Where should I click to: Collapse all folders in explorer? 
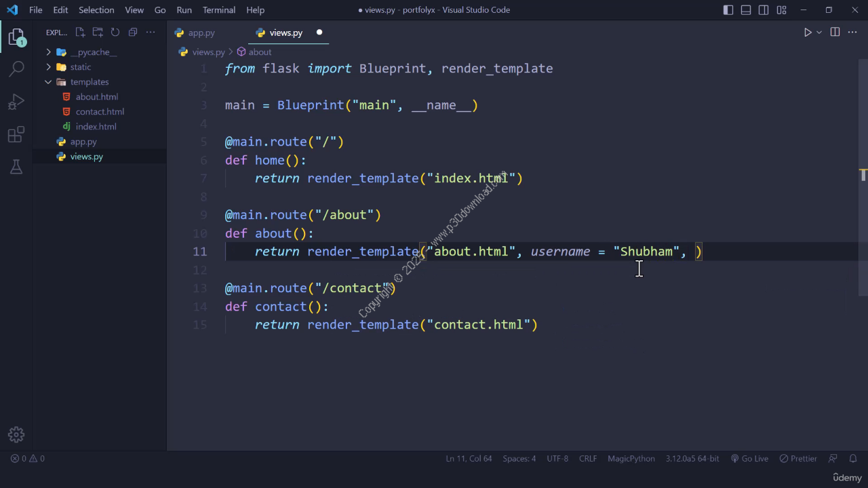pos(133,33)
